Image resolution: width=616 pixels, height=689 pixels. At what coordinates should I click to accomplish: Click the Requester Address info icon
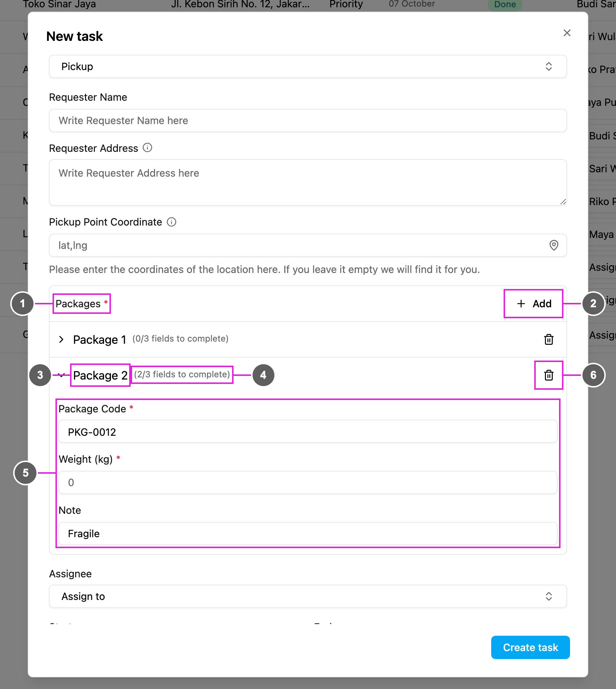tap(147, 148)
